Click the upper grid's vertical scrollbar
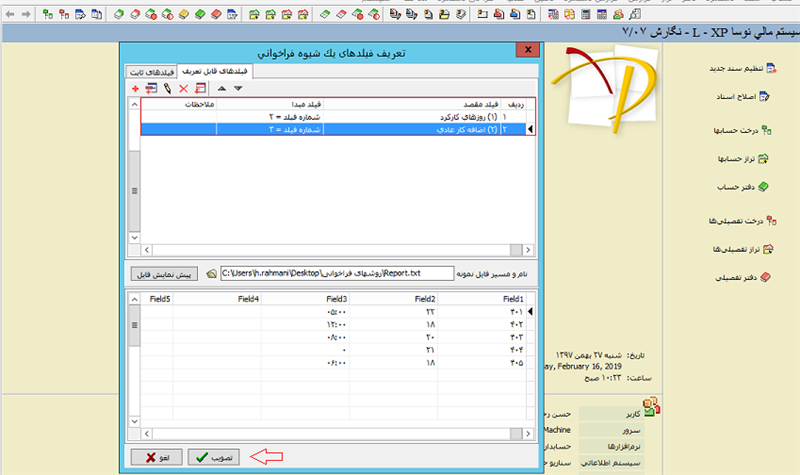 point(133,180)
